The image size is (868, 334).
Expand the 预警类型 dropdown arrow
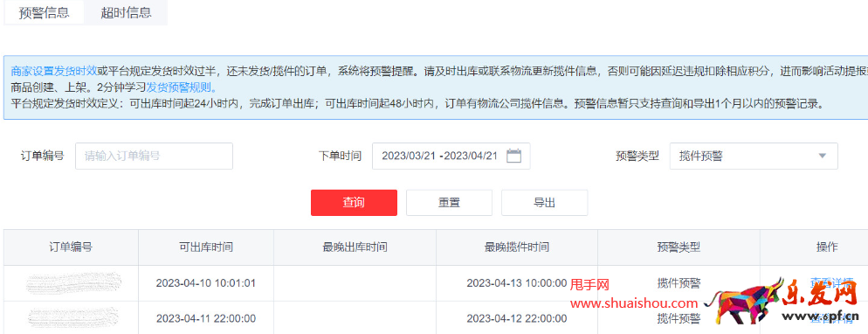click(822, 156)
